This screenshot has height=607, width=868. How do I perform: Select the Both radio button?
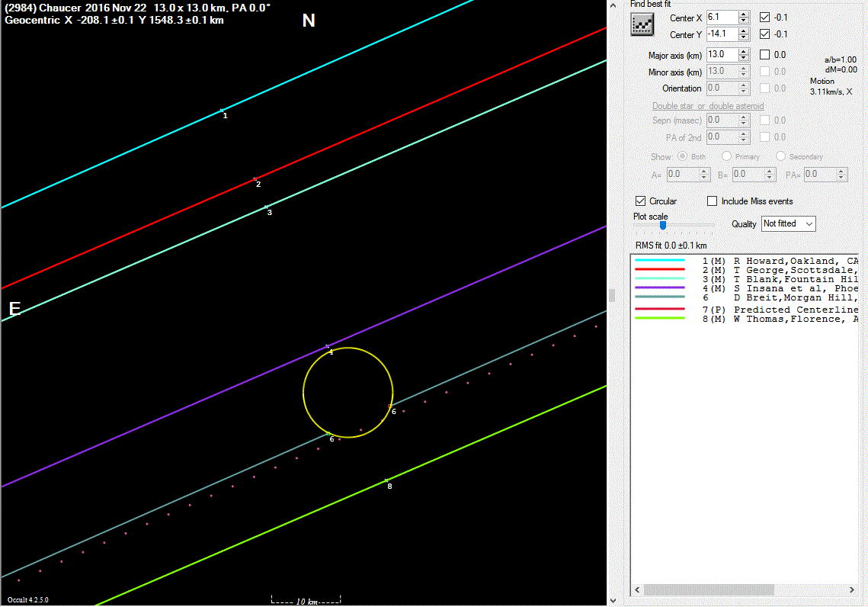(x=683, y=156)
